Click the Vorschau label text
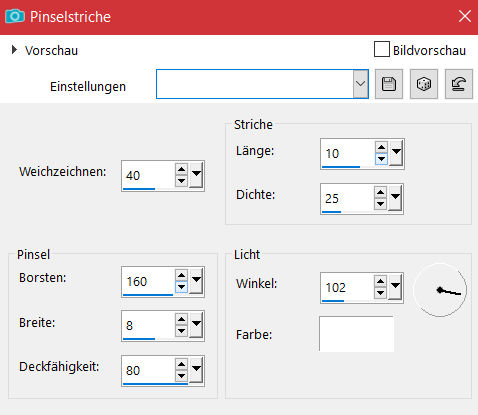Image resolution: width=478 pixels, height=415 pixels. (x=51, y=51)
